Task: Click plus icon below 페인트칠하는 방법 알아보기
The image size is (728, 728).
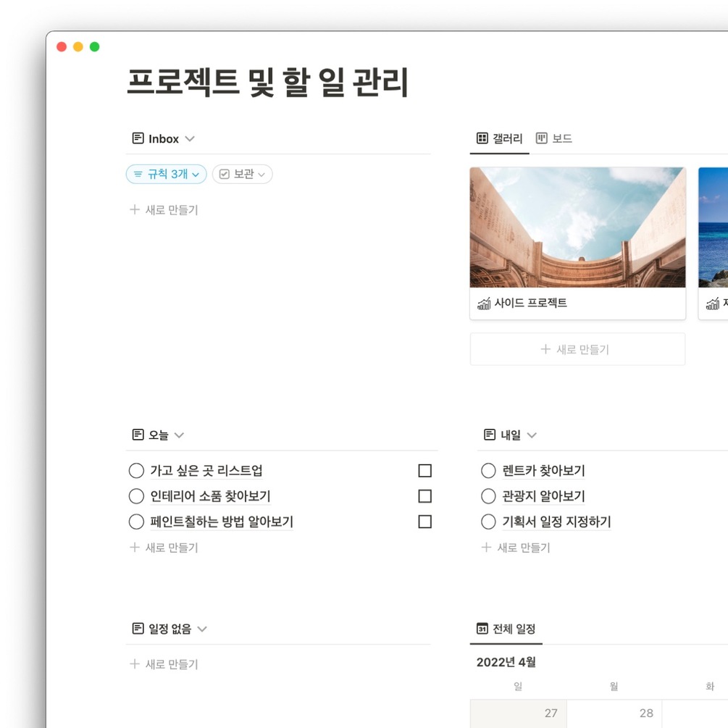Action: 135,547
